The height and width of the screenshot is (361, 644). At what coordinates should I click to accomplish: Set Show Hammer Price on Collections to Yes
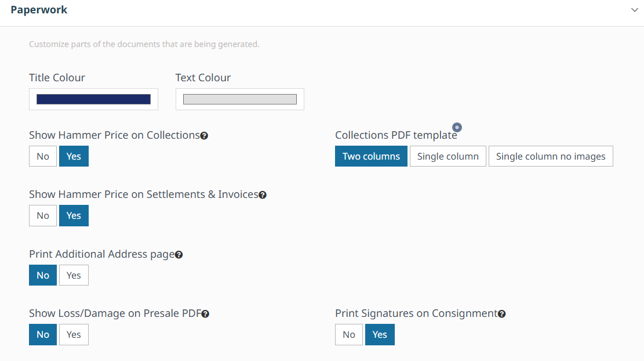tap(74, 157)
